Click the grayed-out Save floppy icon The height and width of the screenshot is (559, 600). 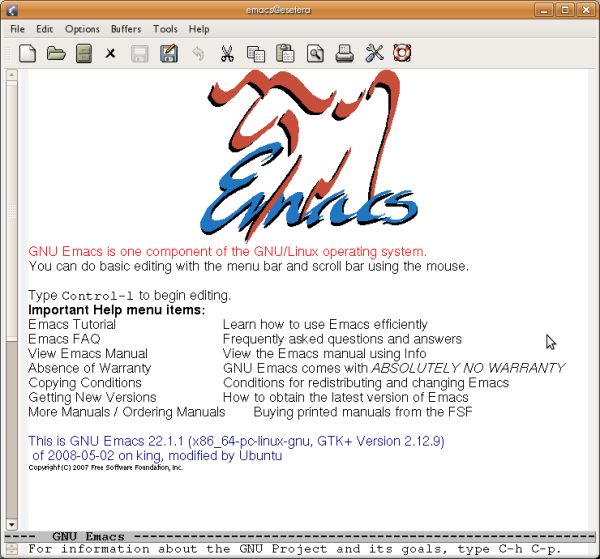(x=140, y=54)
